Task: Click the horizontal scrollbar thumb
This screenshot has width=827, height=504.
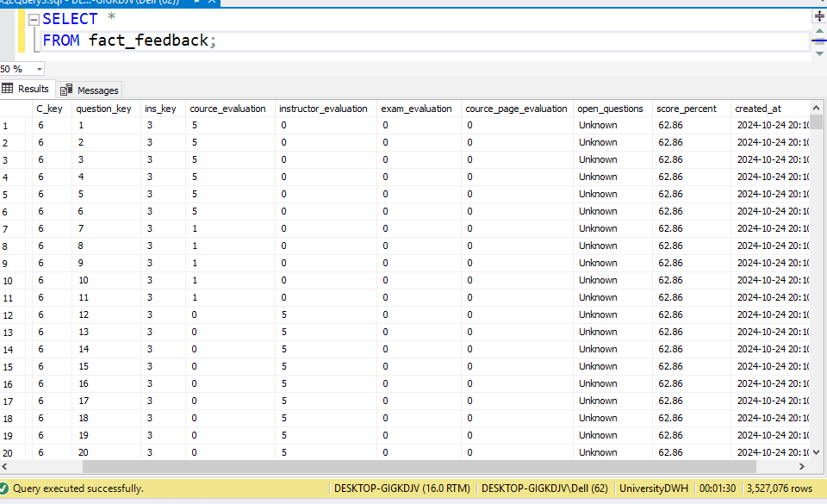Action: tap(420, 467)
